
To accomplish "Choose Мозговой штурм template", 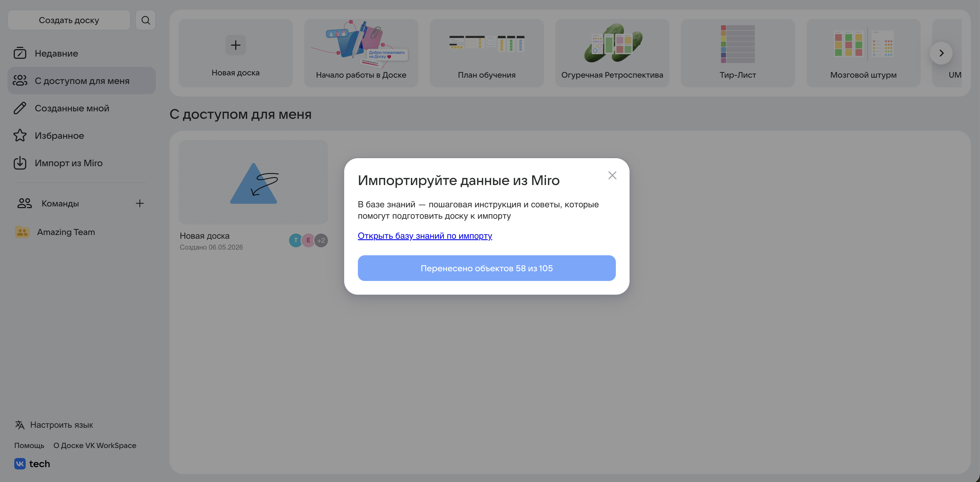I will tap(863, 53).
